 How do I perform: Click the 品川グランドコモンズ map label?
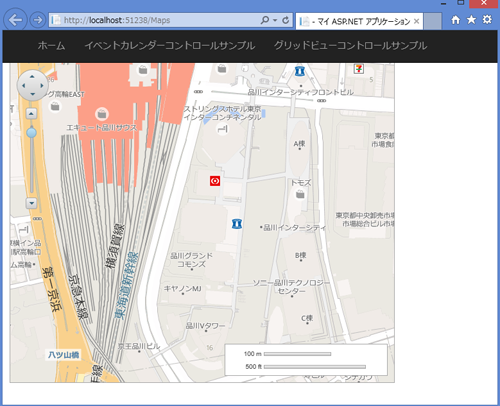[192, 260]
